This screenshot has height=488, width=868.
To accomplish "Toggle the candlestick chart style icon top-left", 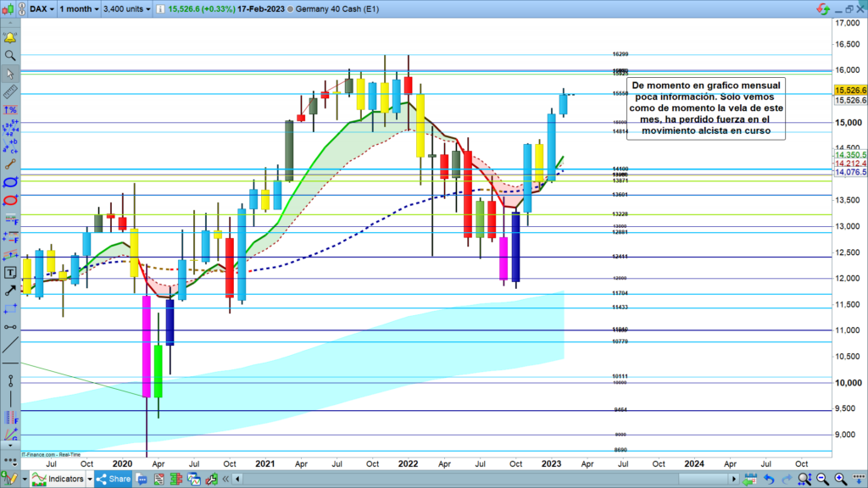I will pyautogui.click(x=8, y=8).
